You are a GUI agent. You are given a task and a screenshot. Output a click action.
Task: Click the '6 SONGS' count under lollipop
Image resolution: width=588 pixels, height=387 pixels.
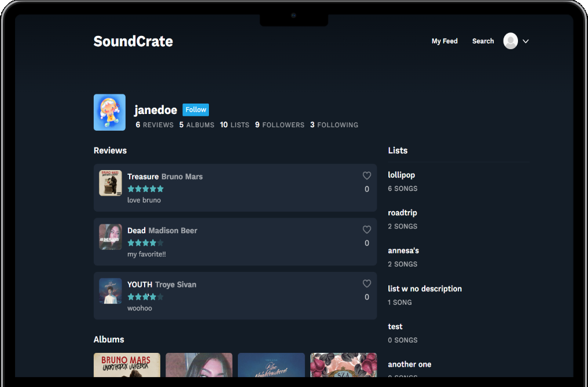(403, 189)
